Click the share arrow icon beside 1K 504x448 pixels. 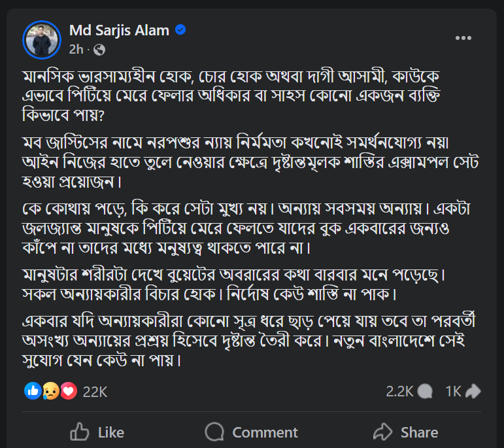point(473,391)
